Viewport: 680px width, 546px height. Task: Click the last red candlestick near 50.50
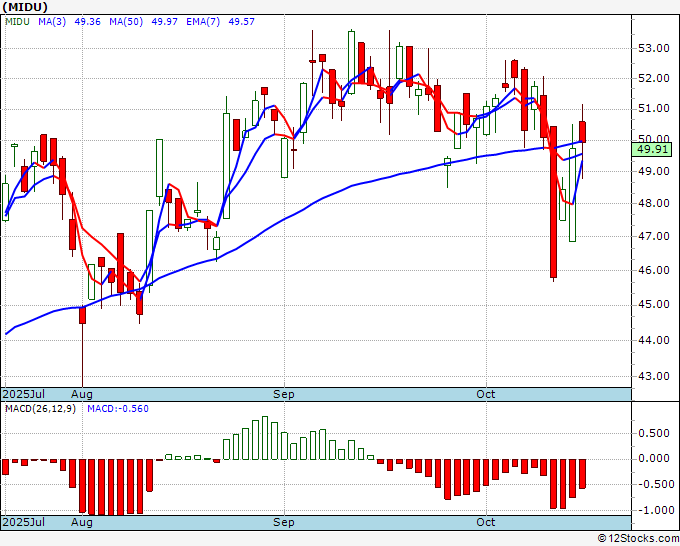click(x=582, y=132)
